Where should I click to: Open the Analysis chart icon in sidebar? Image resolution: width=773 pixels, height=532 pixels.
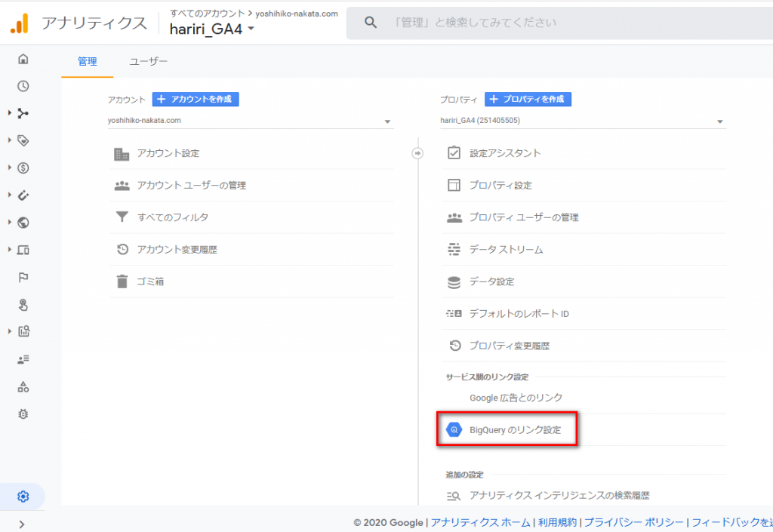coord(23,331)
